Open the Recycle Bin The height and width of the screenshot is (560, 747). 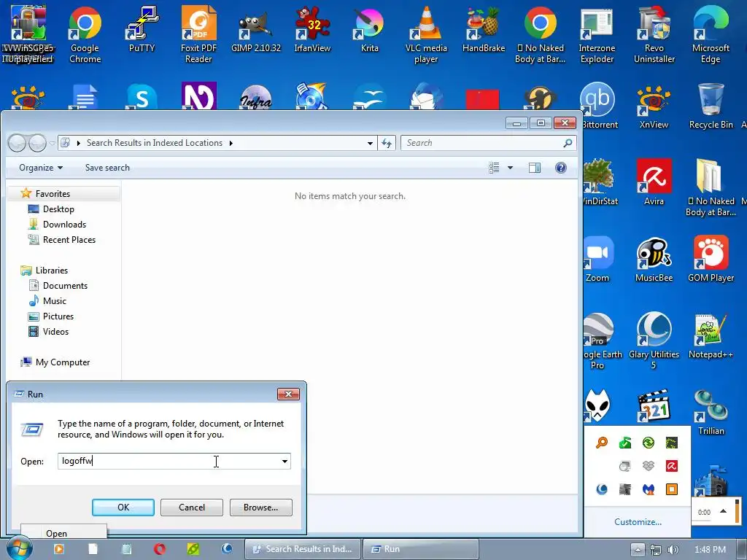(711, 106)
